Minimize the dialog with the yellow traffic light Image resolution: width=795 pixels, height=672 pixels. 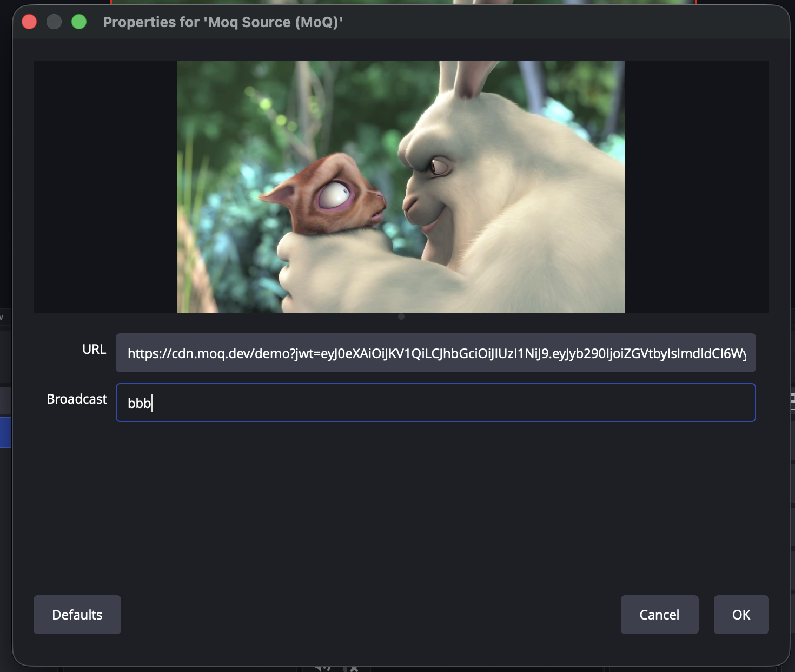pyautogui.click(x=54, y=22)
